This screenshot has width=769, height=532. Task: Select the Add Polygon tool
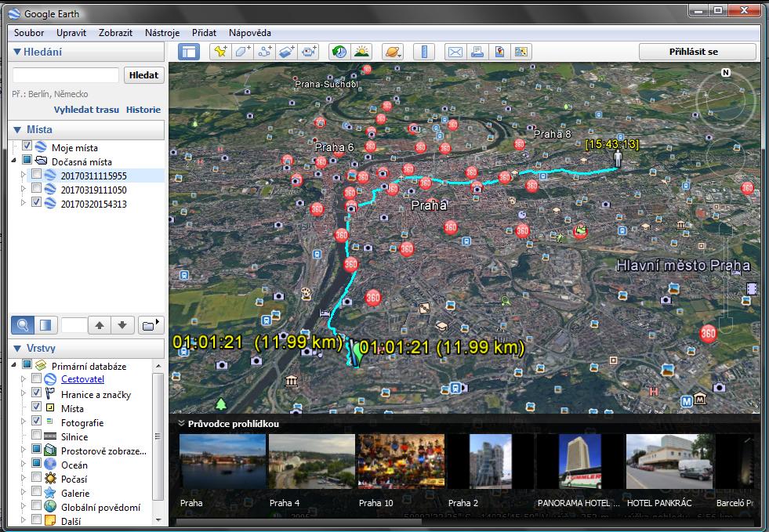point(243,52)
